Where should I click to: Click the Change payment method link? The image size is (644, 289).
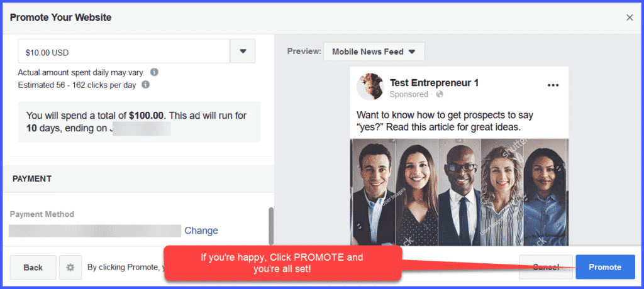coord(201,231)
